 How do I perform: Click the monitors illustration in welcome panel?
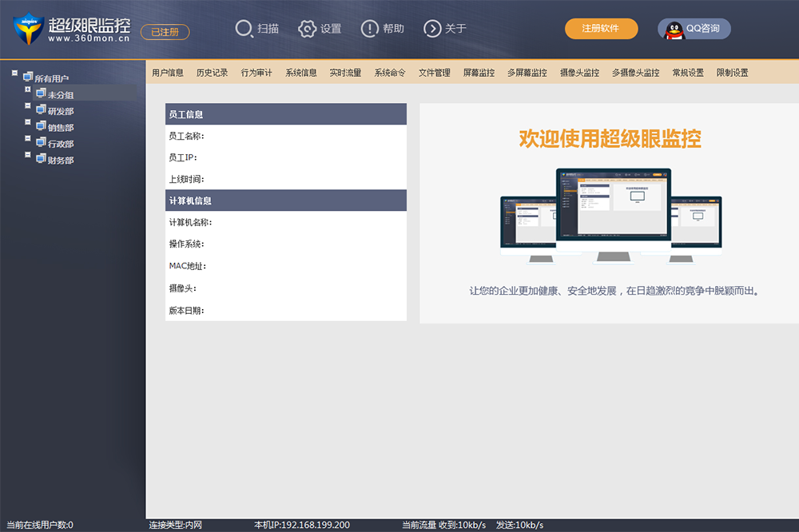click(611, 216)
